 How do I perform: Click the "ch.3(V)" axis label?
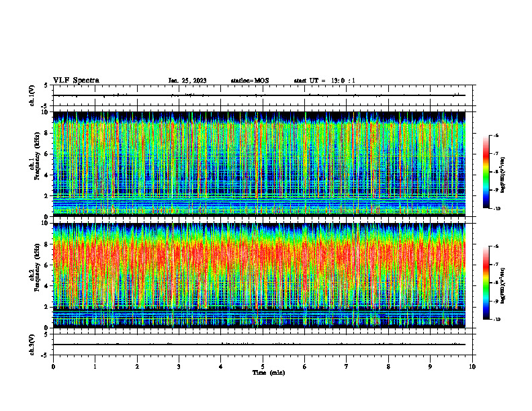click(32, 345)
